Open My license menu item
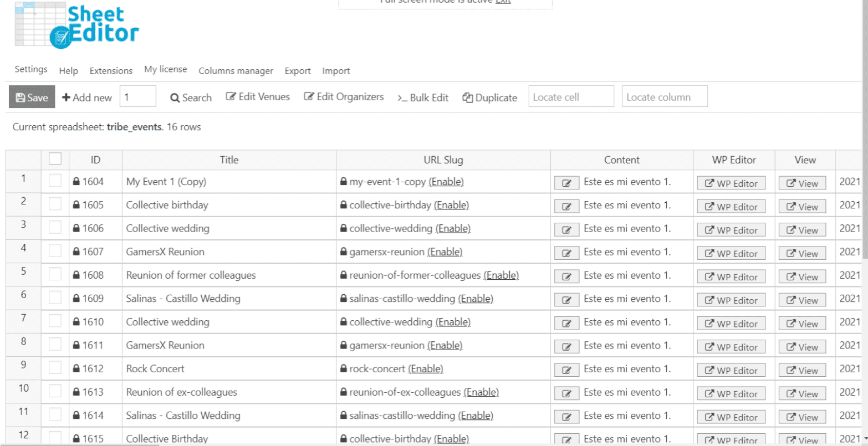This screenshot has width=868, height=446. 166,69
